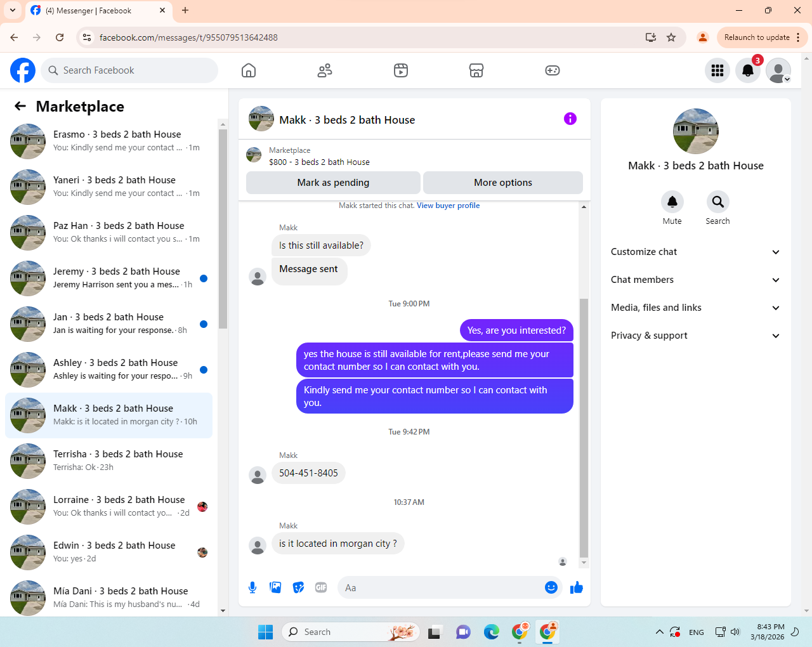
Task: Search in conversation magnifier icon
Action: click(x=718, y=202)
